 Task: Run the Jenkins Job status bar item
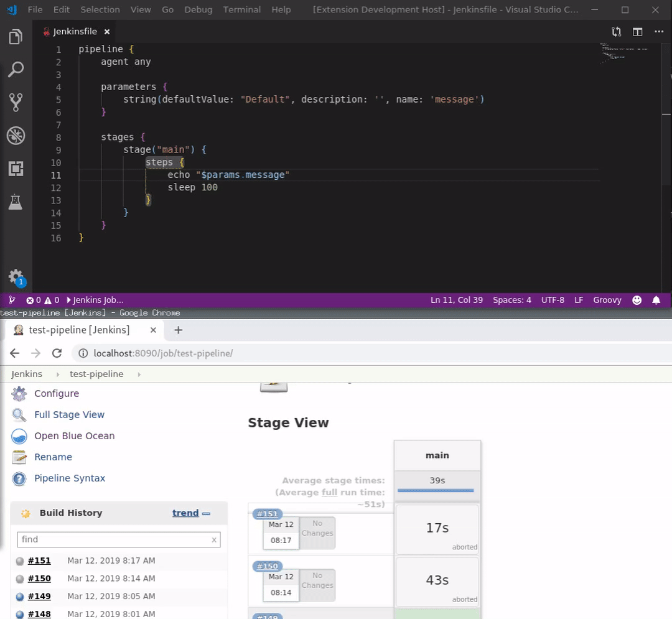coord(95,300)
